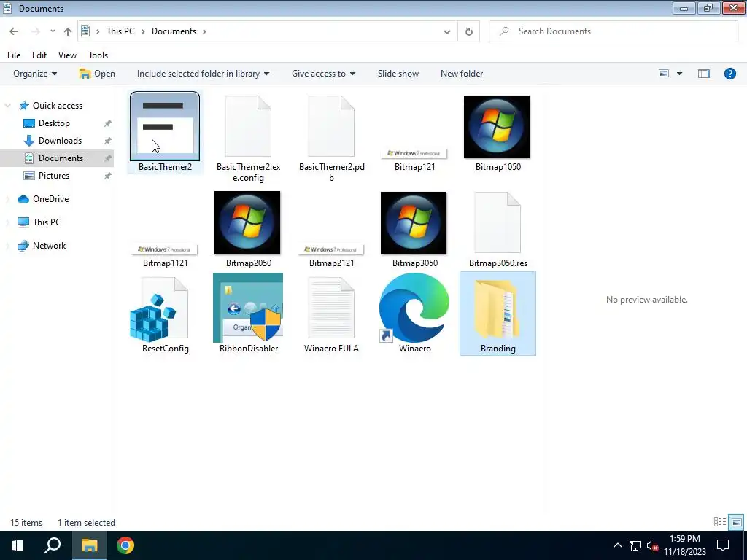
Task: Click the taskbar clock showing 1:59 PM
Action: [684, 545]
